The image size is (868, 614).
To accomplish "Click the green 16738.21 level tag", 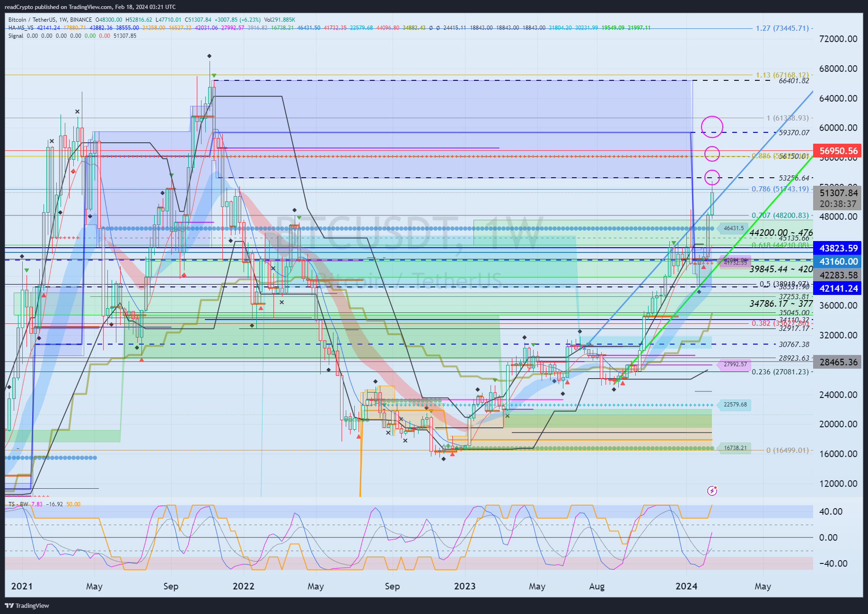I will pyautogui.click(x=735, y=448).
